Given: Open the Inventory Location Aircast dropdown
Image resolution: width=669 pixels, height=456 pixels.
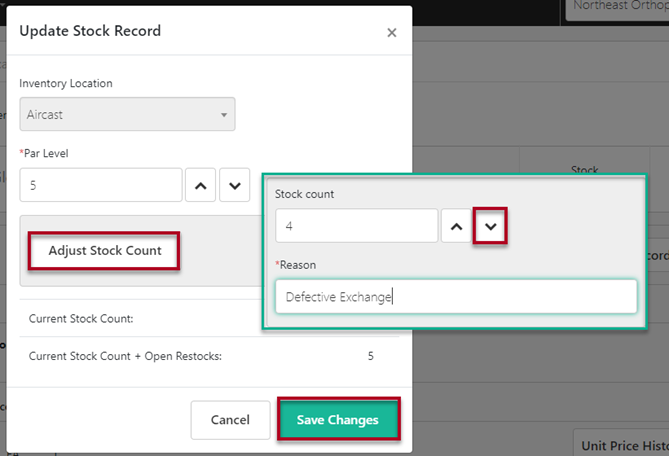Looking at the screenshot, I should point(127,115).
